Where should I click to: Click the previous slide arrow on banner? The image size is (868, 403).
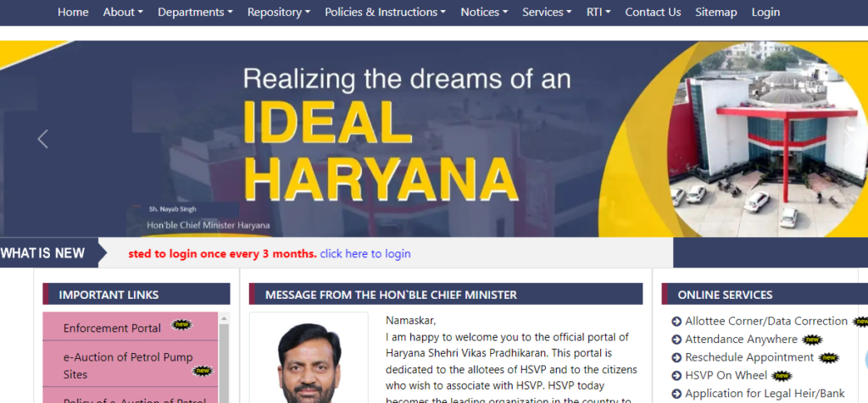pos(42,139)
